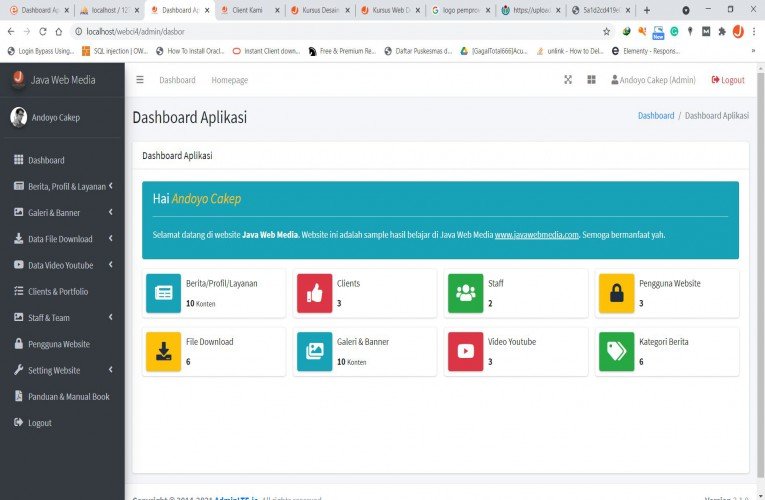Open the grid apps icon in navbar

(x=591, y=80)
